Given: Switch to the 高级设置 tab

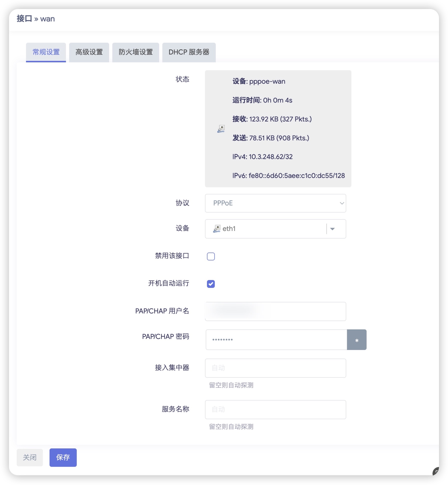Looking at the screenshot, I should 89,52.
